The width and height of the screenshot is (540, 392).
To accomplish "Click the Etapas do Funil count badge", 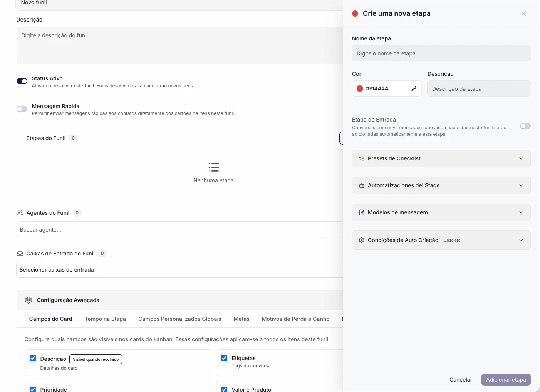I will click(73, 138).
